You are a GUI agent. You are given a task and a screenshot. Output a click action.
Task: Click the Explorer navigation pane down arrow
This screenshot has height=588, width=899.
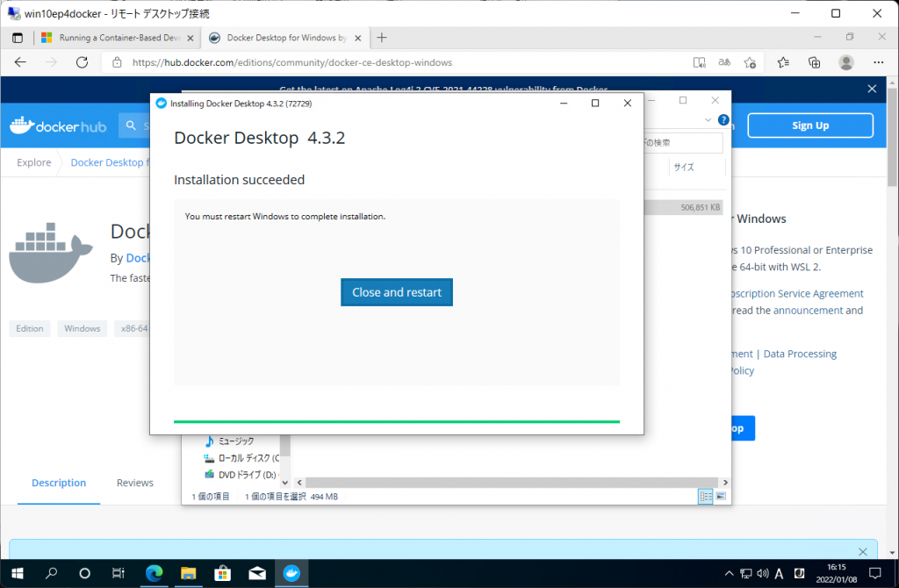coord(285,482)
